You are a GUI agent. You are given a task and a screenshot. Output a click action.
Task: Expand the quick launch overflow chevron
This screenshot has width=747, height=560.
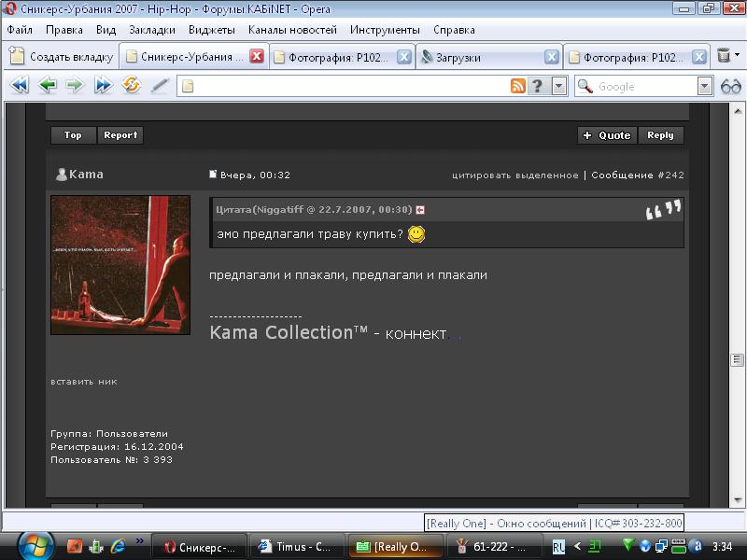[141, 540]
